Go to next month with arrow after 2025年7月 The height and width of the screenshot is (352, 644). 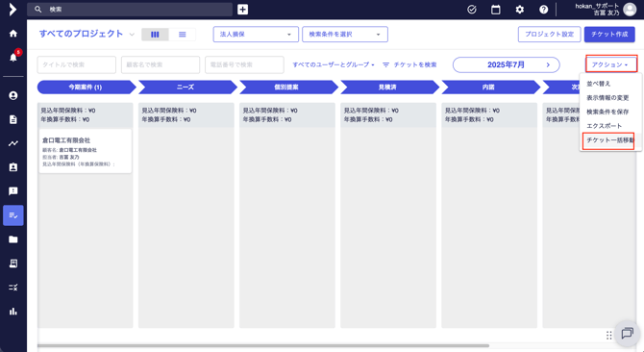(548, 64)
